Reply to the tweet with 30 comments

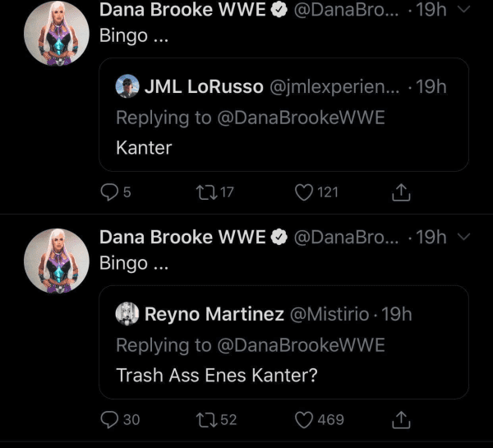point(109,420)
